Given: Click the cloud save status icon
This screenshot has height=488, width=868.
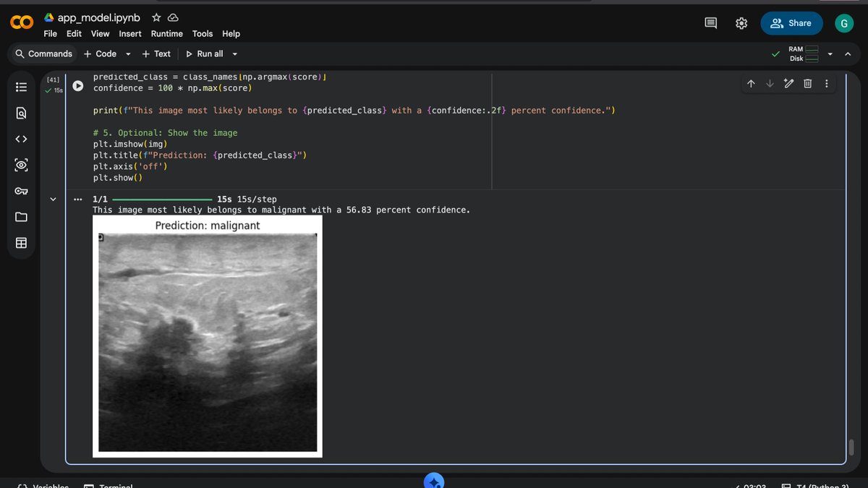Looking at the screenshot, I should pos(173,17).
